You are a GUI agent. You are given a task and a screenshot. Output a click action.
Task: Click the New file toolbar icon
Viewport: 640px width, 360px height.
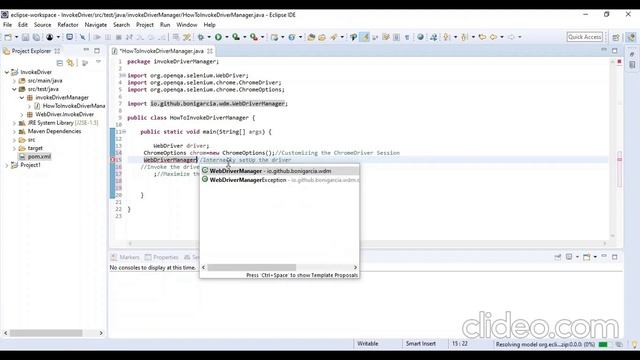tap(8, 37)
